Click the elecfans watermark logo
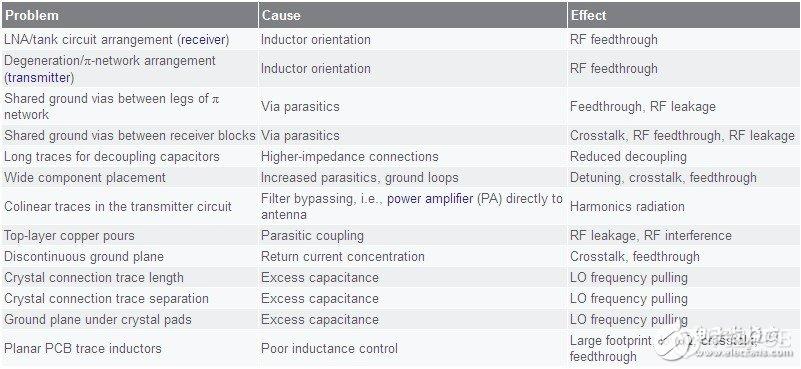 [x=725, y=340]
